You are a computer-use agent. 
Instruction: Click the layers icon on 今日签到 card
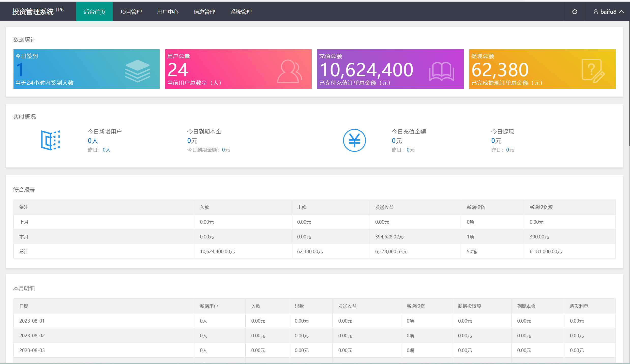[x=138, y=71]
